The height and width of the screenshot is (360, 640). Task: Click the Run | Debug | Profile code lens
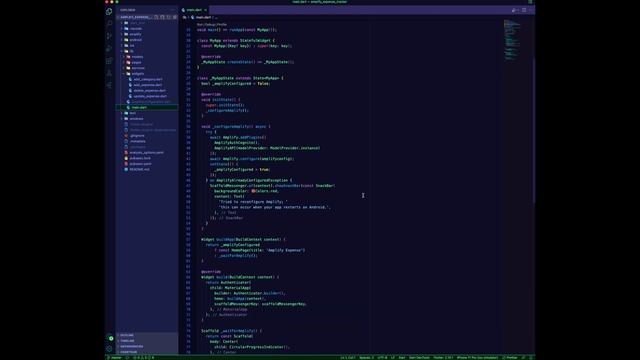tap(211, 24)
